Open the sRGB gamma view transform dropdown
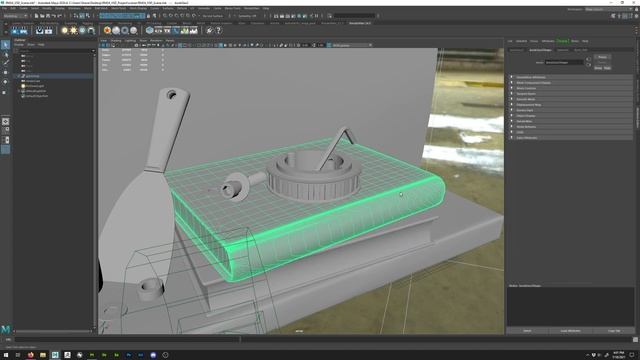640x360 pixels. (x=352, y=45)
